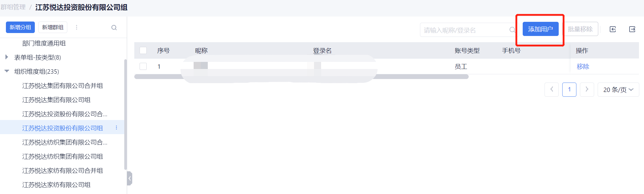Click the sidebar search magnifier icon
The width and height of the screenshot is (644, 194).
click(x=114, y=28)
